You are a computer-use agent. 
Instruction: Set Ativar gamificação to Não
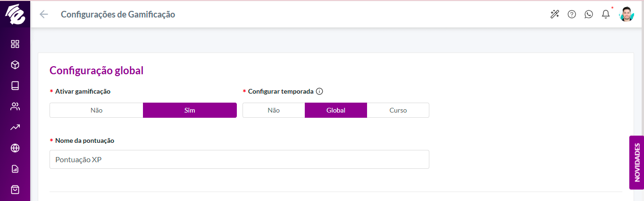96,110
